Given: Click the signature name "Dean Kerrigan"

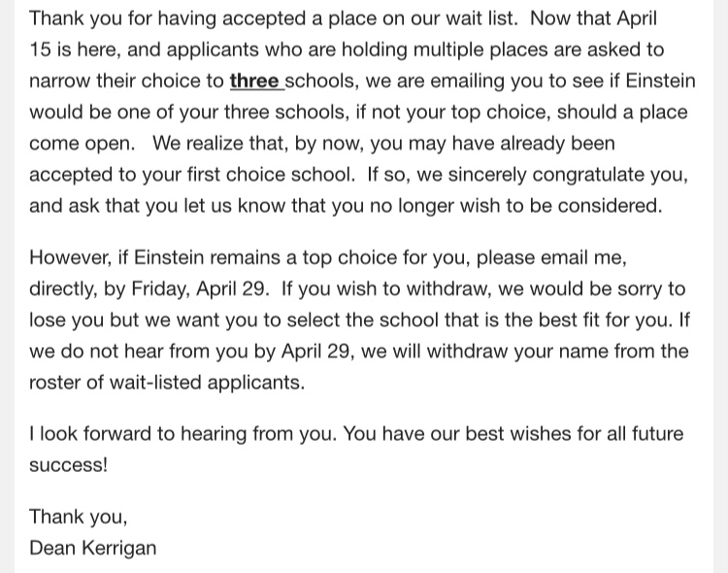Looking at the screenshot, I should pos(93,548).
